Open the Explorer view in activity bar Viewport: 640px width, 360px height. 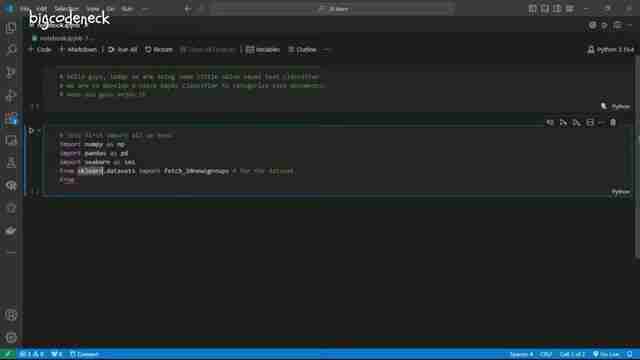click(x=11, y=28)
